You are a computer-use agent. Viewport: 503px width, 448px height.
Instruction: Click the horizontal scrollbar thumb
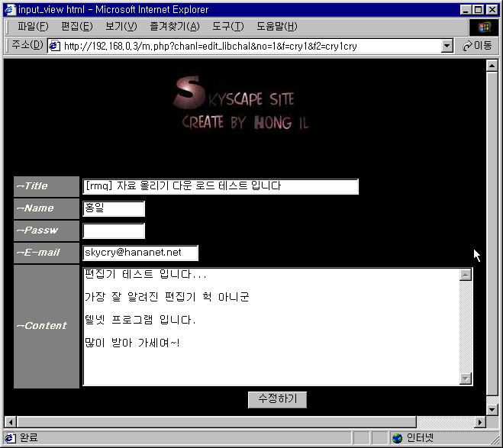tap(217, 422)
